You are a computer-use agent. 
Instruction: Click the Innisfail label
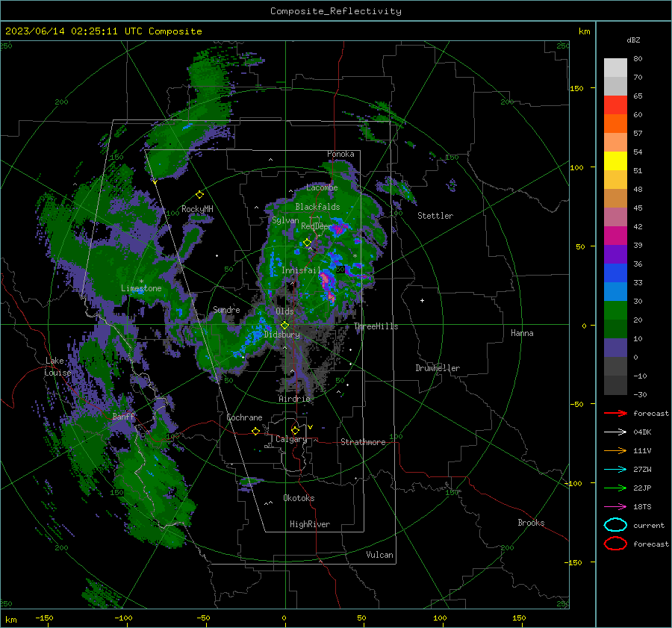point(301,270)
